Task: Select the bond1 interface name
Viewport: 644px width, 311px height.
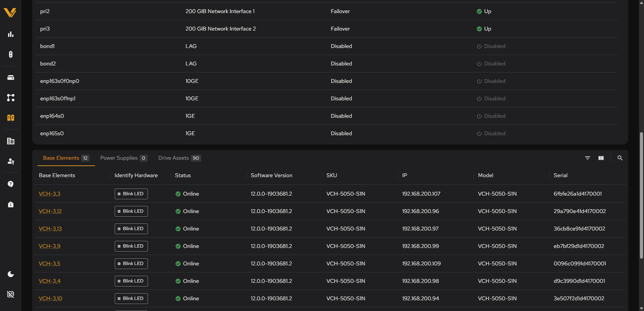Action: [x=47, y=46]
